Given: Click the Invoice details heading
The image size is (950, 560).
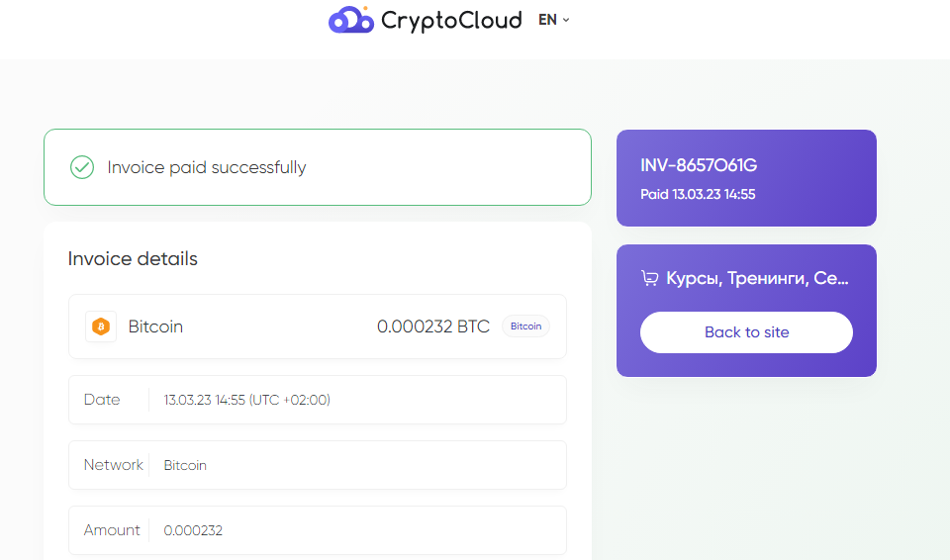Looking at the screenshot, I should pyautogui.click(x=133, y=259).
